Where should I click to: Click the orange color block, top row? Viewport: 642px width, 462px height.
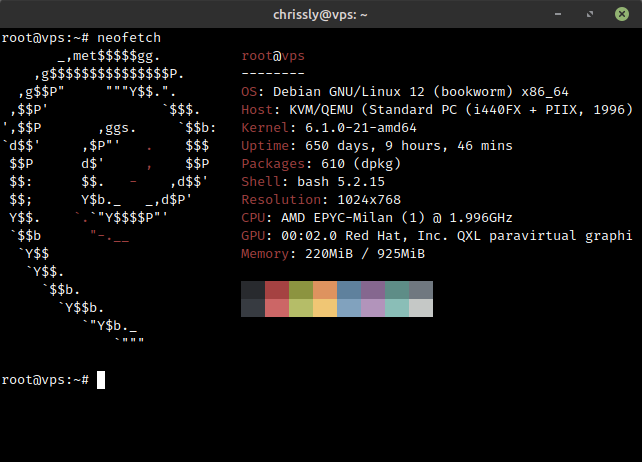coord(325,290)
